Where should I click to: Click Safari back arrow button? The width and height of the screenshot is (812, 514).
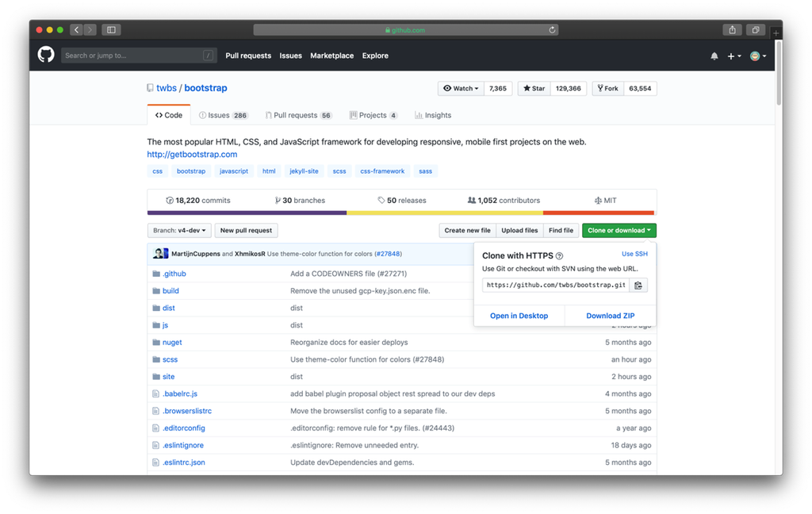pos(77,30)
